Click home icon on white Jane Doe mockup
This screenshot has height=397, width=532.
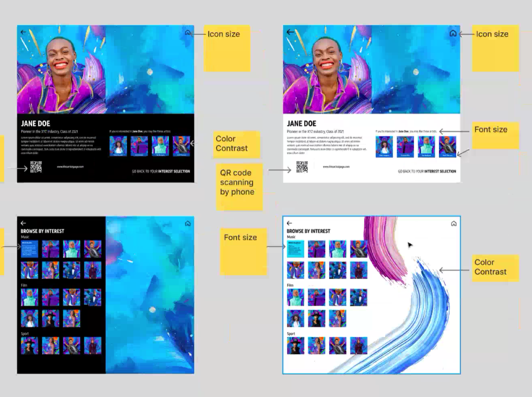(453, 33)
